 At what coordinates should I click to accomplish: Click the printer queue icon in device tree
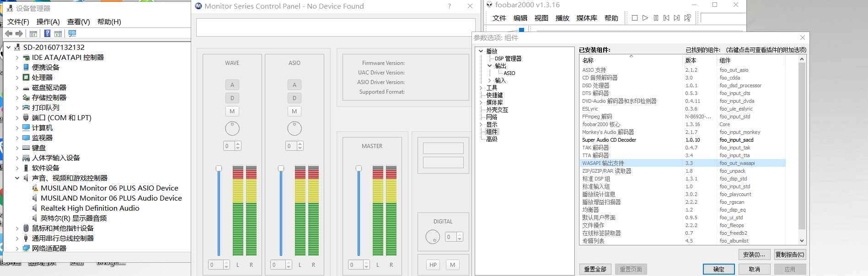[x=26, y=107]
